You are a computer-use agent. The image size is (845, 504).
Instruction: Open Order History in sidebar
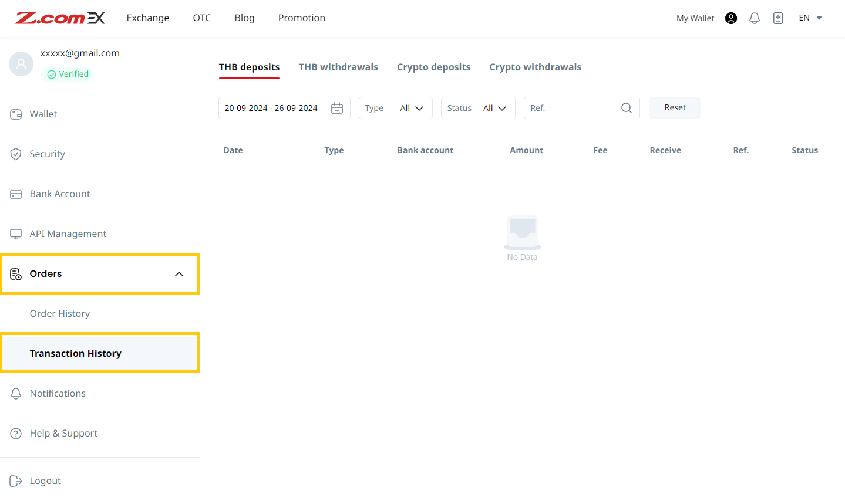click(60, 314)
